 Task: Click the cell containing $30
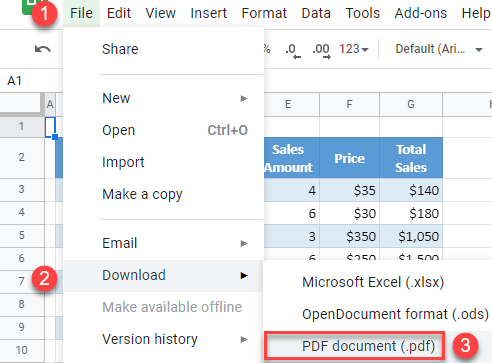[349, 213]
